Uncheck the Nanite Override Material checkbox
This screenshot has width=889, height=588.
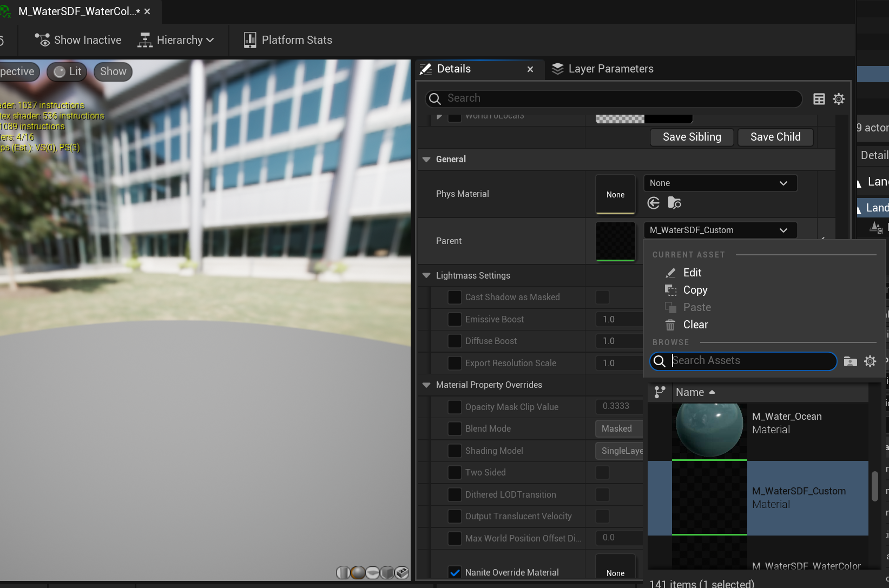click(455, 572)
